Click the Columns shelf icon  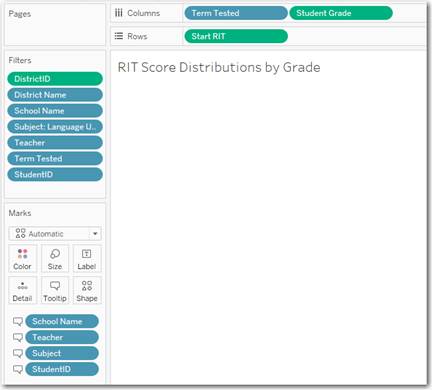pos(119,13)
